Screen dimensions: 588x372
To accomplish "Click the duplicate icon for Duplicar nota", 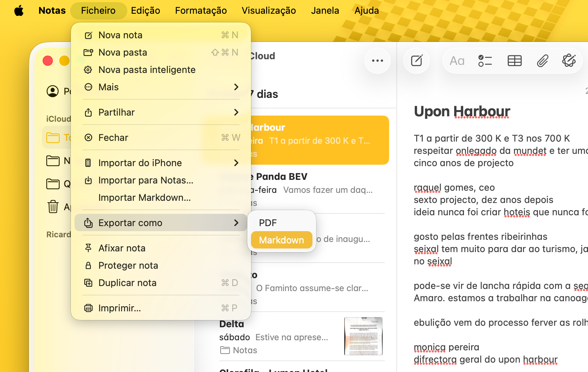I will click(88, 283).
